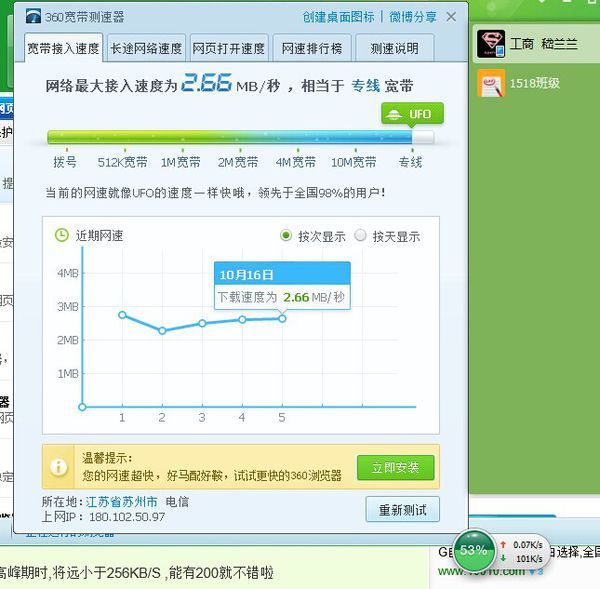Click 微博分享 link
The width and height of the screenshot is (600, 589).
tap(413, 17)
